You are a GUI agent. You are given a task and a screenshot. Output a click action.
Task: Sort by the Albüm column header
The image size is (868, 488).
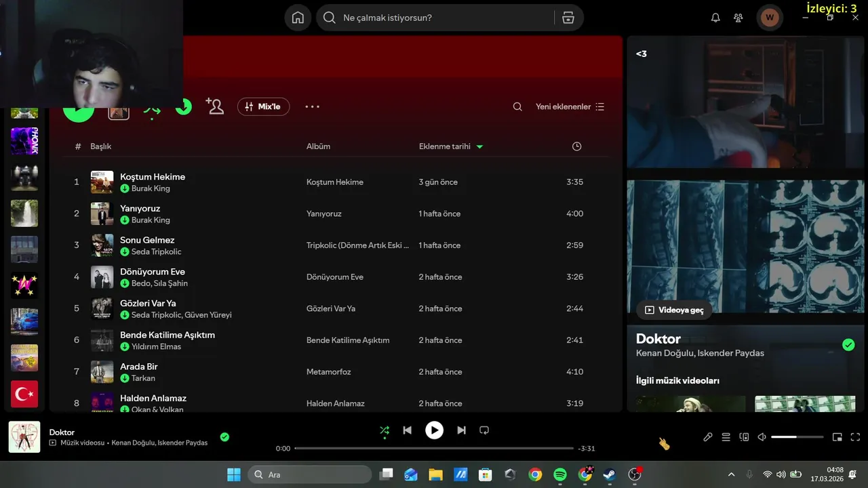pos(318,146)
